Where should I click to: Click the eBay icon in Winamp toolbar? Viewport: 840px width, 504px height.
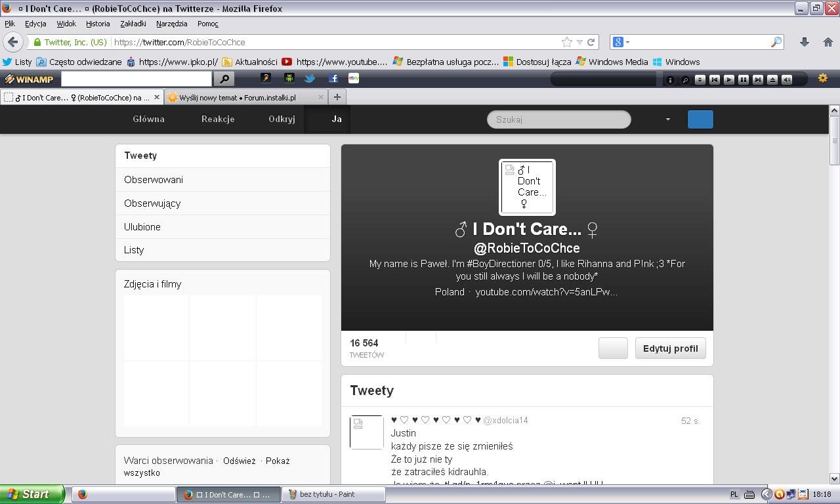(x=353, y=78)
